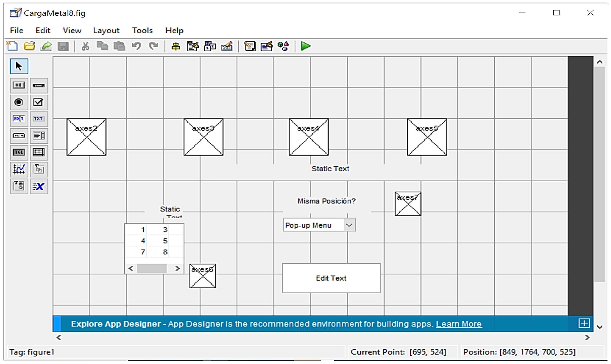Image resolution: width=611 pixels, height=364 pixels.
Task: Select the Axes component tool
Action: [x=19, y=169]
